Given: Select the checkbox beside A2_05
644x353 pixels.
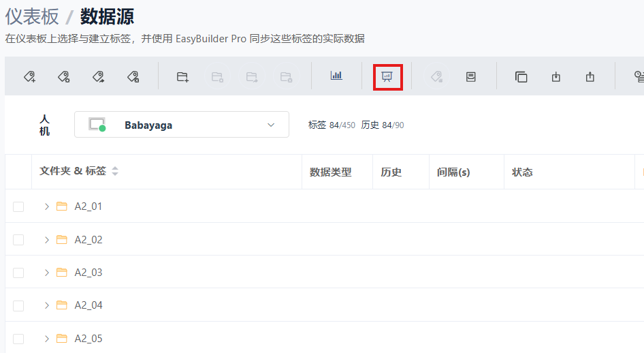Looking at the screenshot, I should click(18, 339).
